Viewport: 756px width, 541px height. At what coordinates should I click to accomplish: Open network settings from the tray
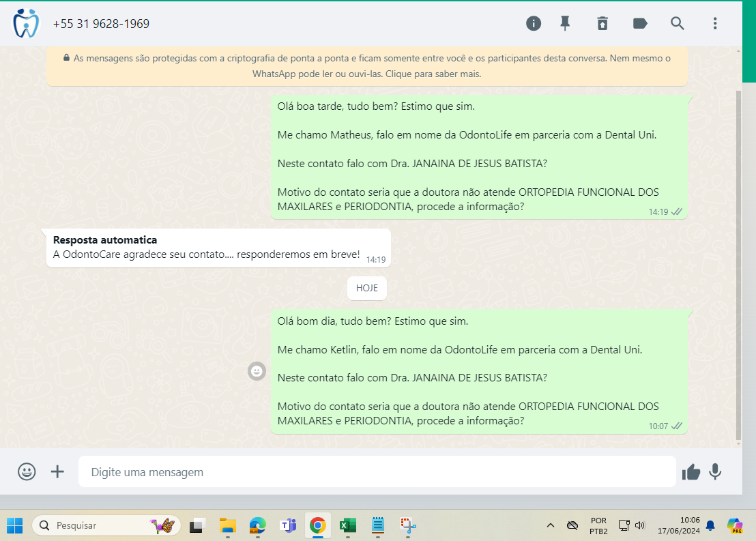tap(624, 525)
